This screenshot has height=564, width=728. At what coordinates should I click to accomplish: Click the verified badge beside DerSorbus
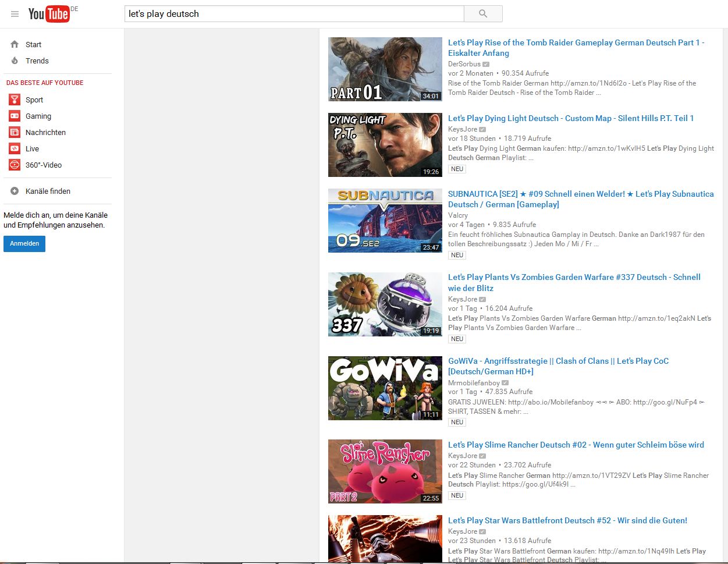tap(486, 64)
